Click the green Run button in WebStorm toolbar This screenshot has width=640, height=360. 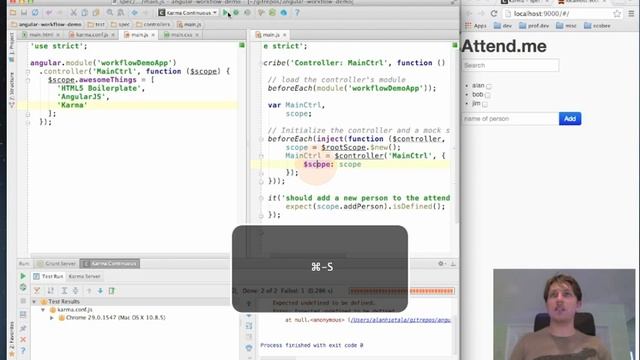click(225, 13)
